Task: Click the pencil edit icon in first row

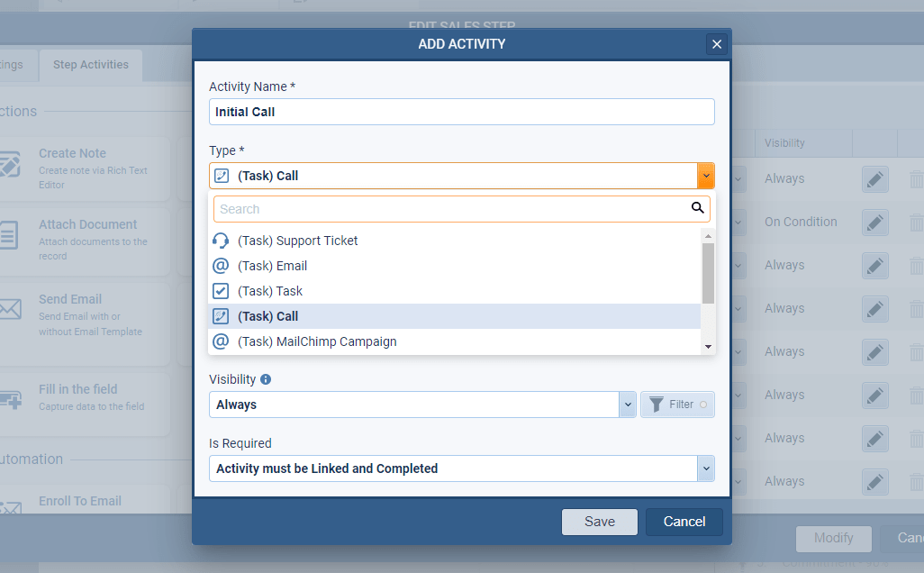Action: pyautogui.click(x=874, y=178)
